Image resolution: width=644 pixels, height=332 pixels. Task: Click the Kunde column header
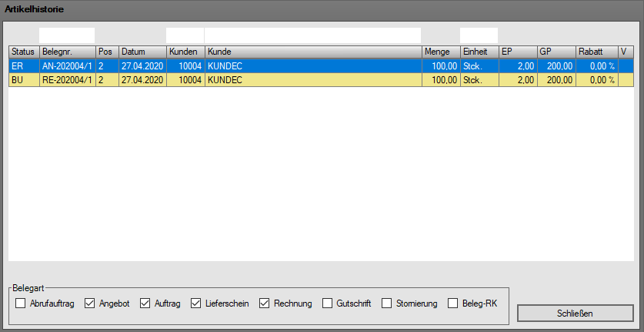pos(312,50)
